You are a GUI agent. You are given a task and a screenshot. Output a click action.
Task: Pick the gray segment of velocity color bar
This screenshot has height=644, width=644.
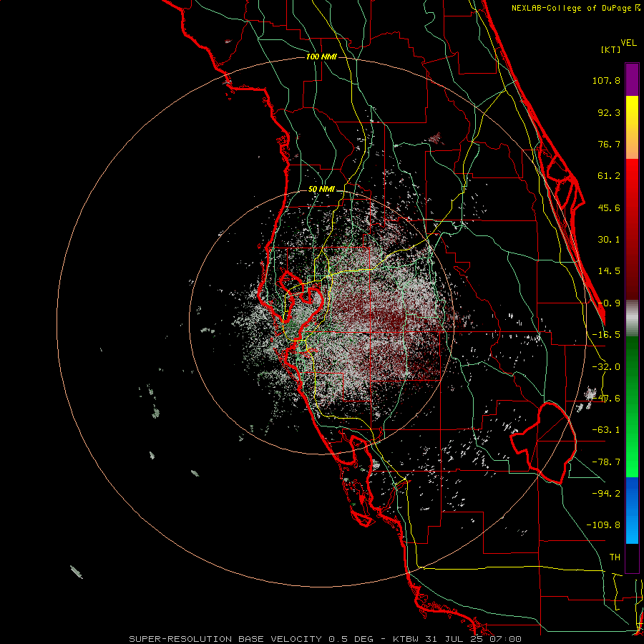point(632,318)
